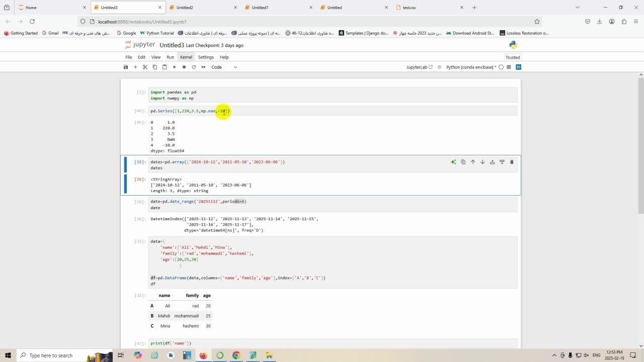Show hidden system tray icons arrow

[554, 355]
